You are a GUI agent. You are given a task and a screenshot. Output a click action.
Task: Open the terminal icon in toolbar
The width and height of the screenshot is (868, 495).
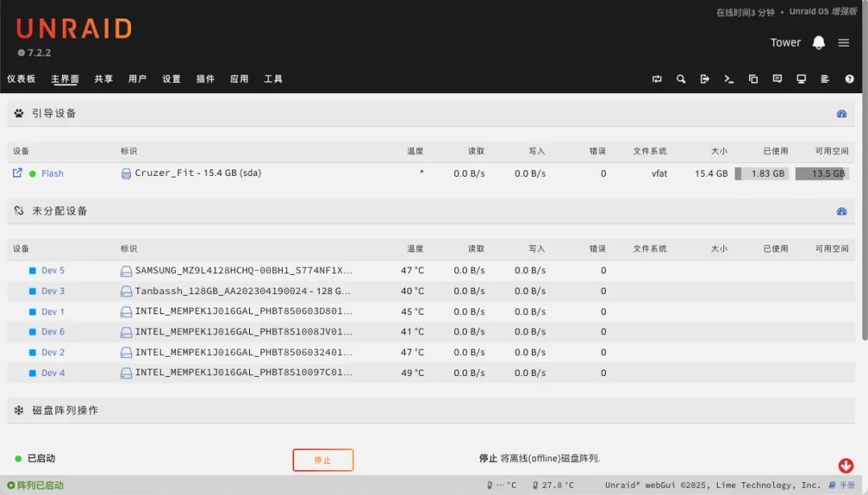pyautogui.click(x=729, y=79)
